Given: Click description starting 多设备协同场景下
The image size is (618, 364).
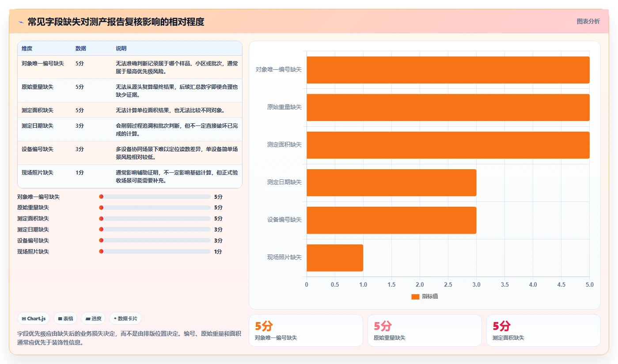Looking at the screenshot, I should tap(177, 153).
